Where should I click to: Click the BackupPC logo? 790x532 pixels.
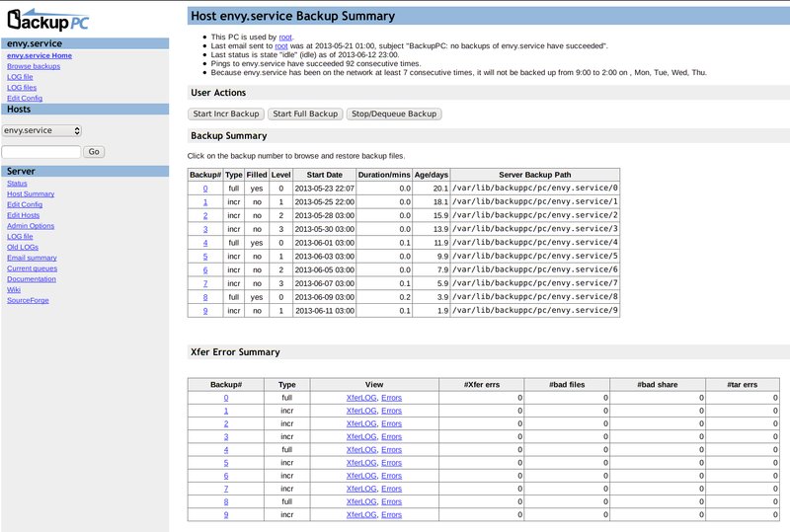coord(49,19)
